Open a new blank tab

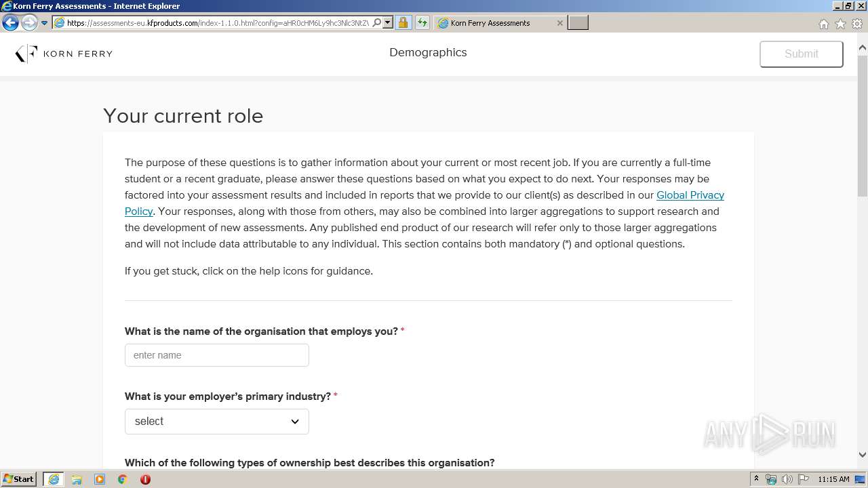578,23
